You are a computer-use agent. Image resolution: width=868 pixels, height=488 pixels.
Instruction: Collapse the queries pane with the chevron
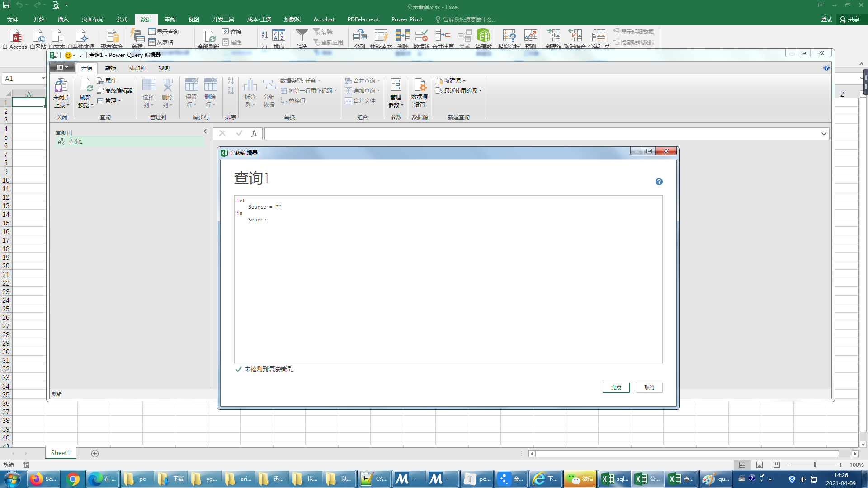tap(205, 131)
